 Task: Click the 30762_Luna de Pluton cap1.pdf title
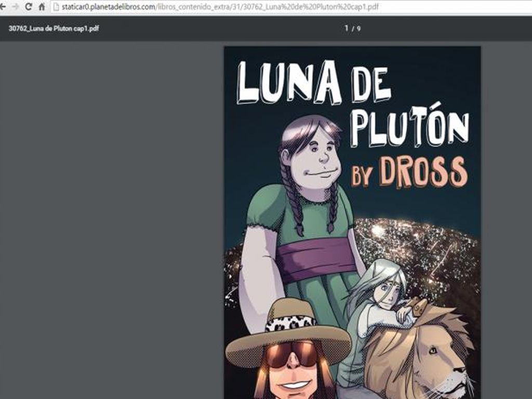point(54,29)
